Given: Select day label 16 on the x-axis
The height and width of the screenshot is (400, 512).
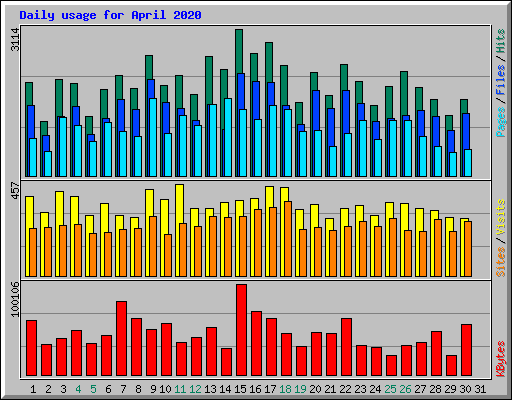Looking at the screenshot, I should tap(255, 389).
